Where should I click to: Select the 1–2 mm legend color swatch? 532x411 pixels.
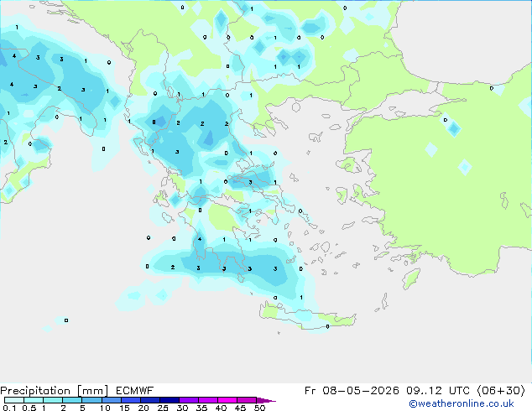pyautogui.click(x=53, y=400)
